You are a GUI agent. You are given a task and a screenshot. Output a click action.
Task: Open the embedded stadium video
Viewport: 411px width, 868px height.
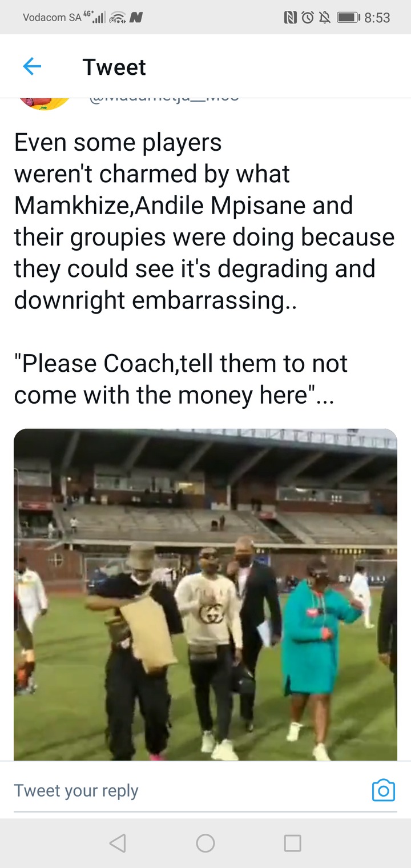click(205, 594)
